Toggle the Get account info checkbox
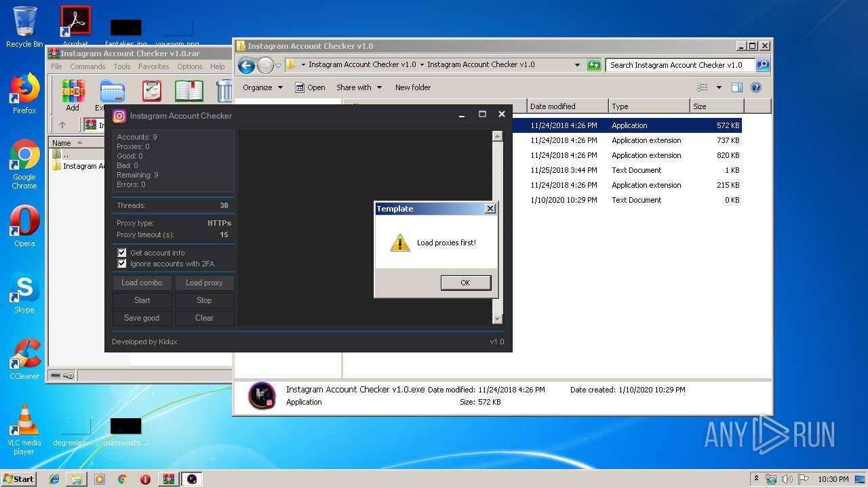868x488 pixels. tap(122, 253)
